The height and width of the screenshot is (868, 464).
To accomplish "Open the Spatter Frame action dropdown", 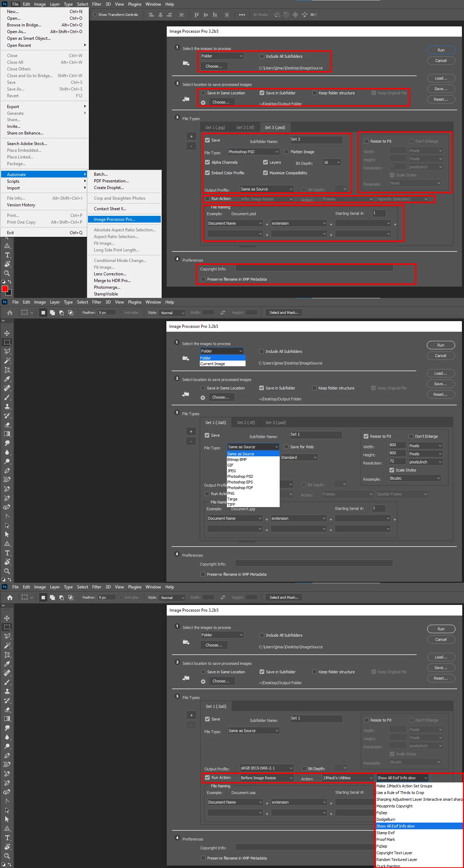I will [402, 494].
